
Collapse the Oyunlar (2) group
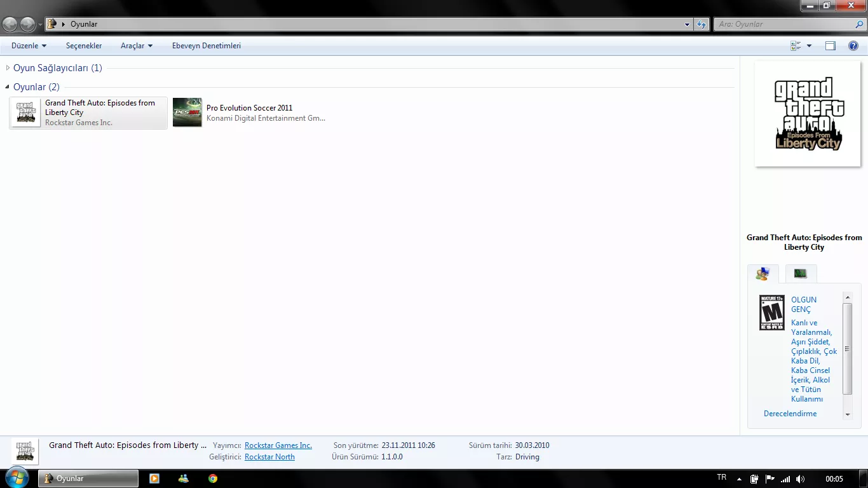pyautogui.click(x=8, y=87)
